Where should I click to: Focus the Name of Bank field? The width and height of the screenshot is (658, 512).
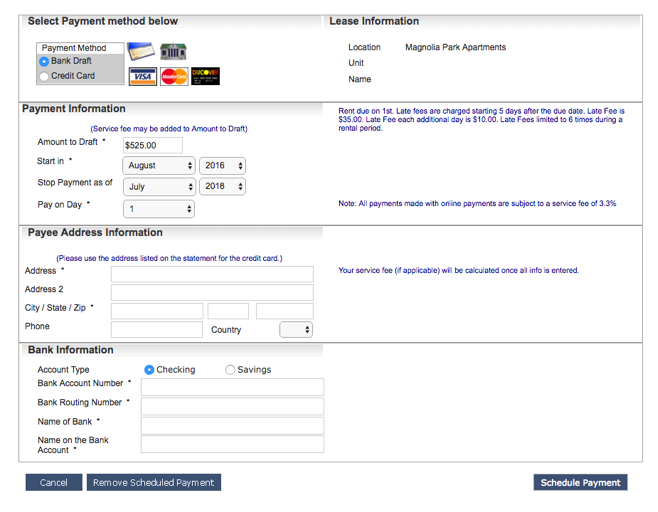[x=232, y=425]
